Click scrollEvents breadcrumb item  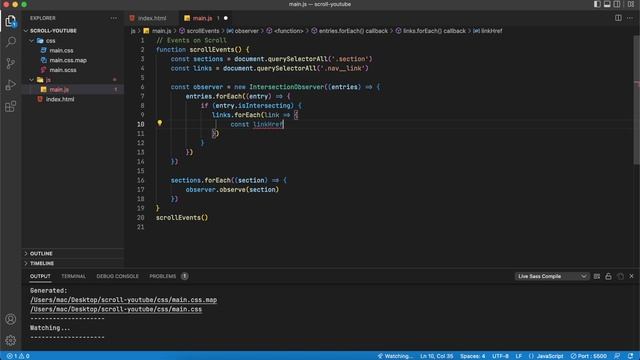[x=202, y=31]
